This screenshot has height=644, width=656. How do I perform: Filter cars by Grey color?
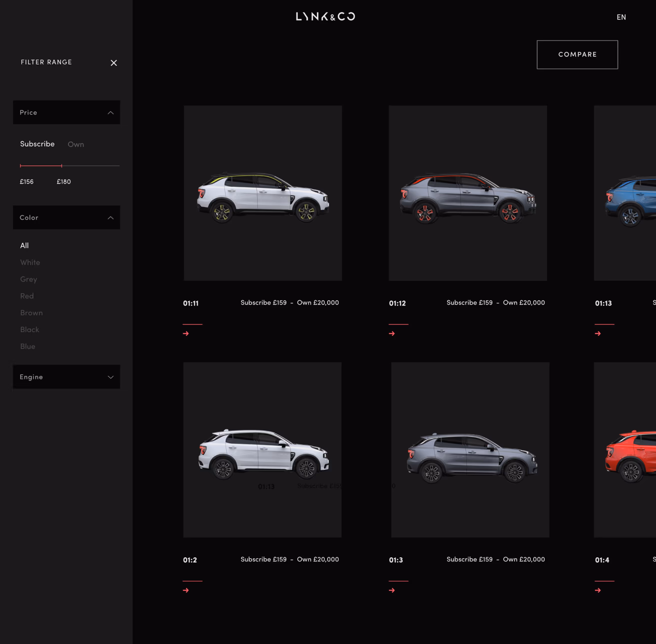[x=28, y=279]
